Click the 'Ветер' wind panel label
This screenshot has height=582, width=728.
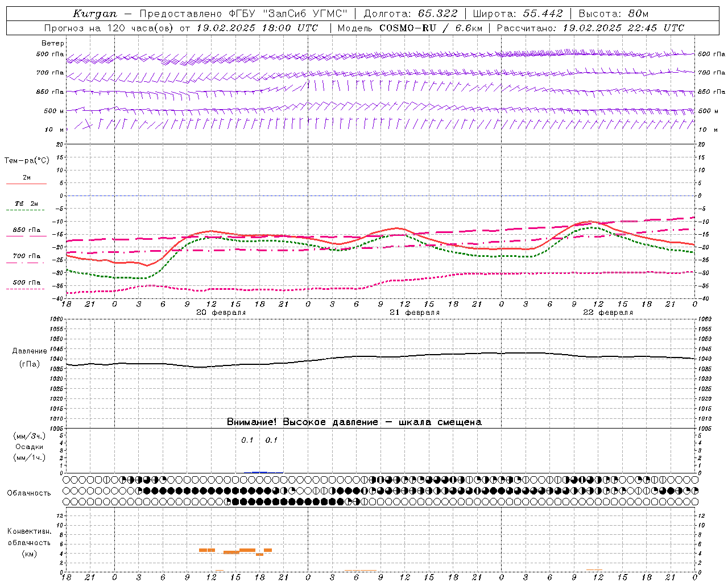pyautogui.click(x=53, y=43)
